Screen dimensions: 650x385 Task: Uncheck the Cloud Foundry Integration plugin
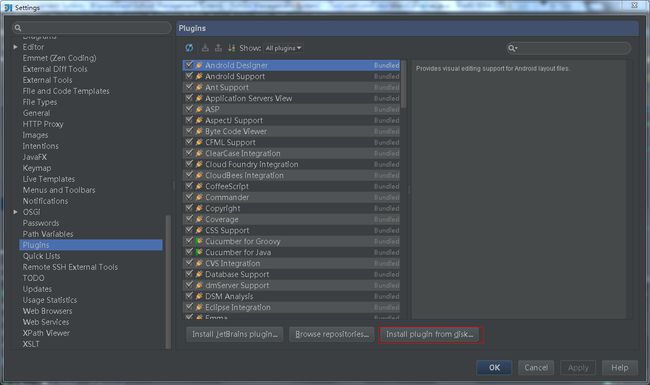pos(189,164)
